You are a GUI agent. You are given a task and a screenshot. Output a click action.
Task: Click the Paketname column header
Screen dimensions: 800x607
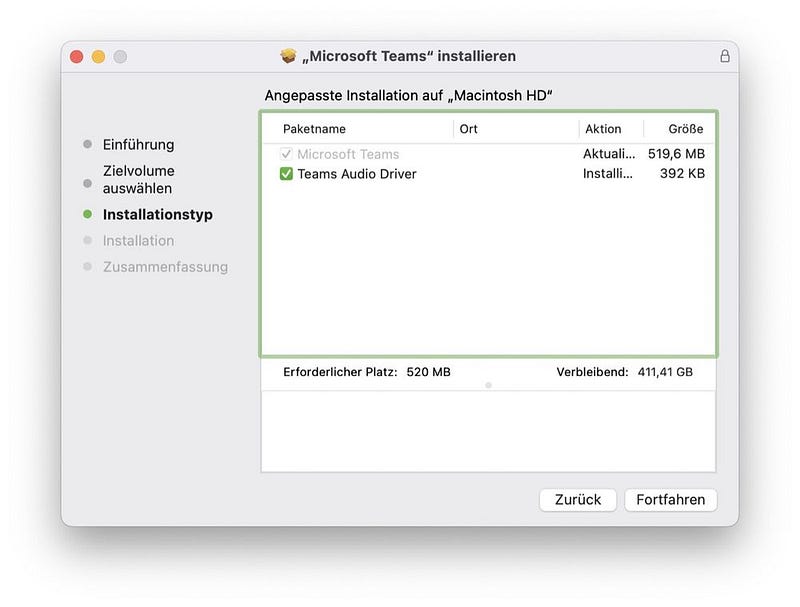point(314,129)
